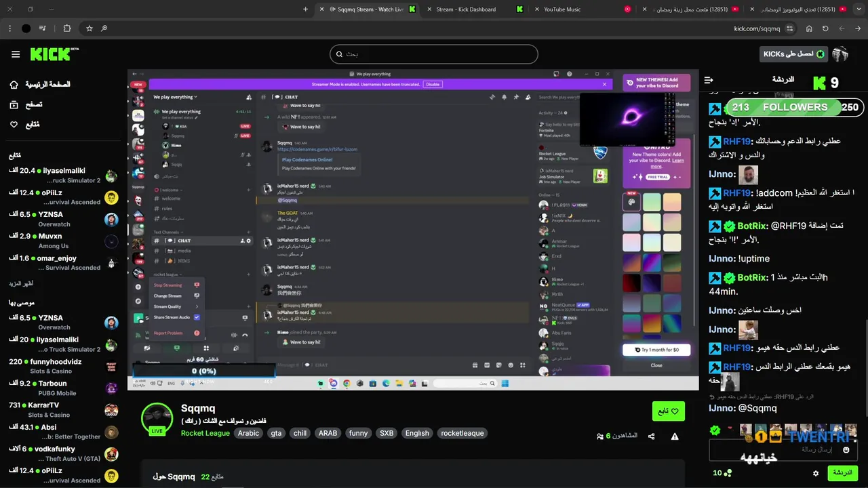The height and width of the screenshot is (488, 868).
Task: Open the browser profile circle icon
Action: pyautogui.click(x=26, y=28)
